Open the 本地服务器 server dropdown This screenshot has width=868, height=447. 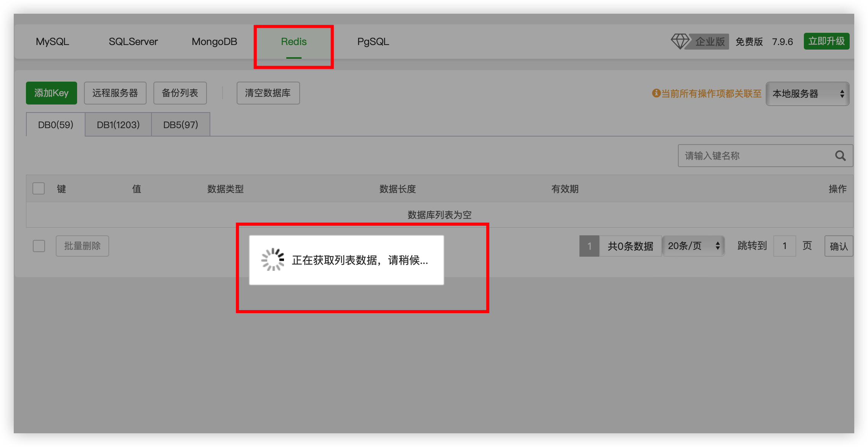click(x=807, y=94)
